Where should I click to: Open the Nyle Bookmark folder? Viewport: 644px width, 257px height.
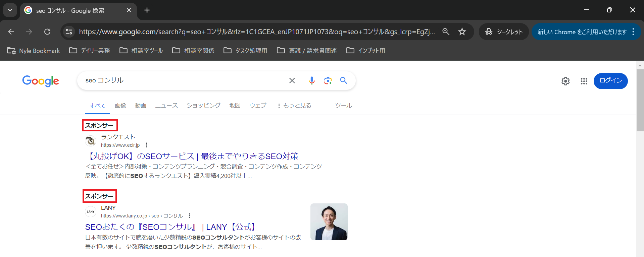34,51
